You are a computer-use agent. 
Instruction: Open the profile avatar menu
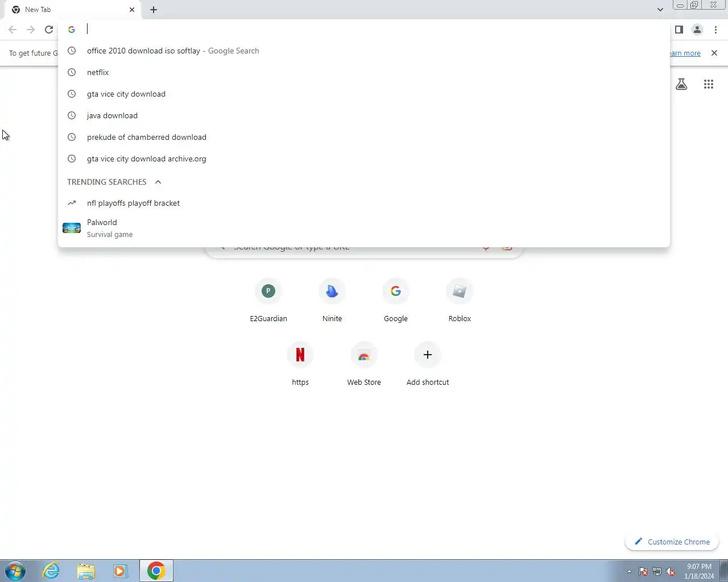tap(697, 30)
